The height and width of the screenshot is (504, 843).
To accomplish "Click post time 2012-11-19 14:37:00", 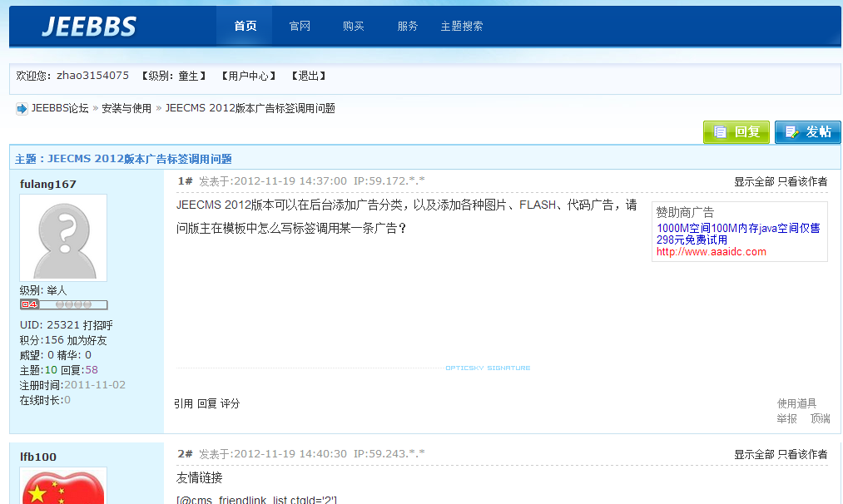I will pyautogui.click(x=290, y=181).
